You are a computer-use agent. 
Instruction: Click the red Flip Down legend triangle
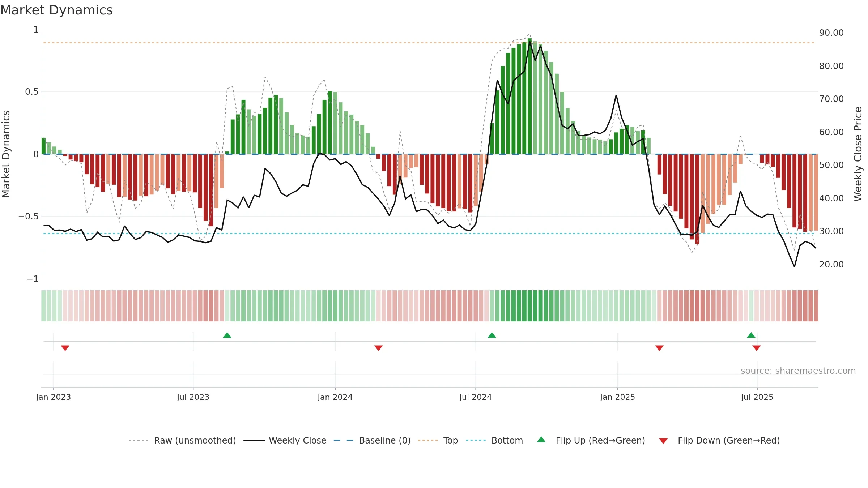663,441
